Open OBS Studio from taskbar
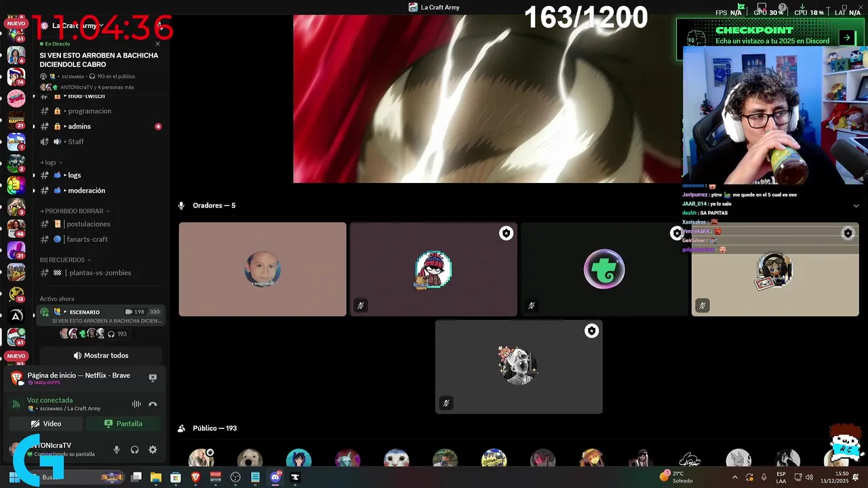 [235, 477]
